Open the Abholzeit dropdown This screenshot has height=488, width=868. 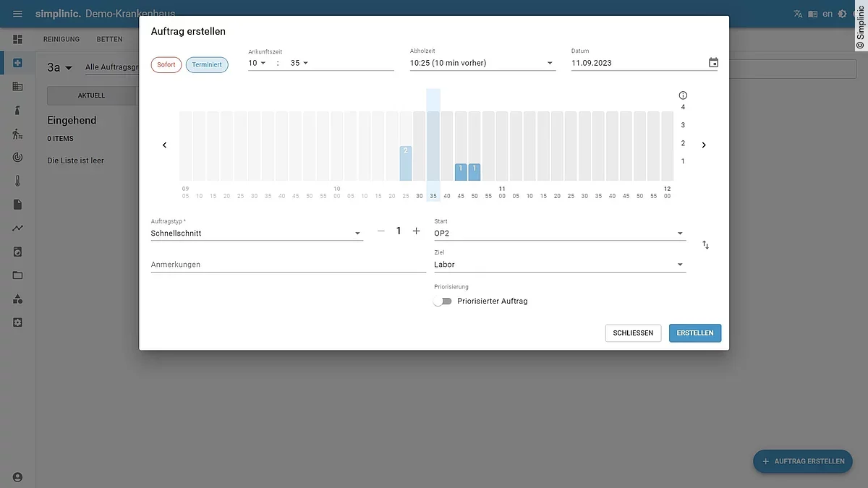click(482, 64)
